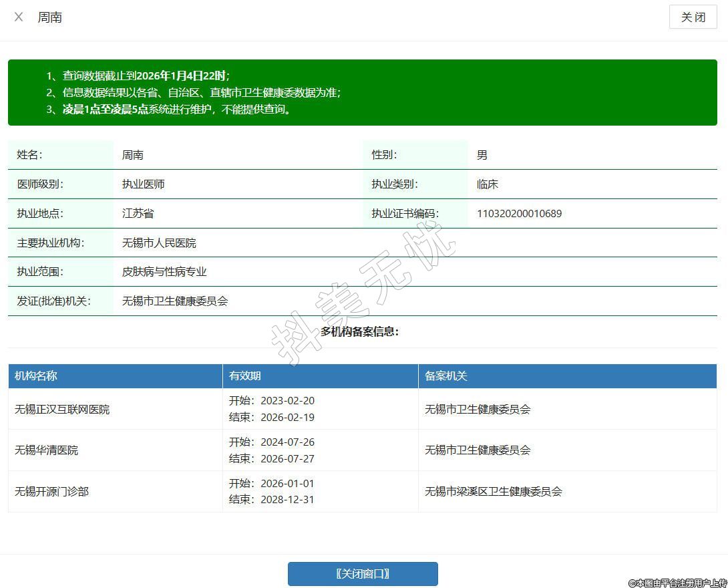This screenshot has height=588, width=728.
Task: Click the green notice about 凌晨1点至凌晨5点 maintenance
Action: 177,110
